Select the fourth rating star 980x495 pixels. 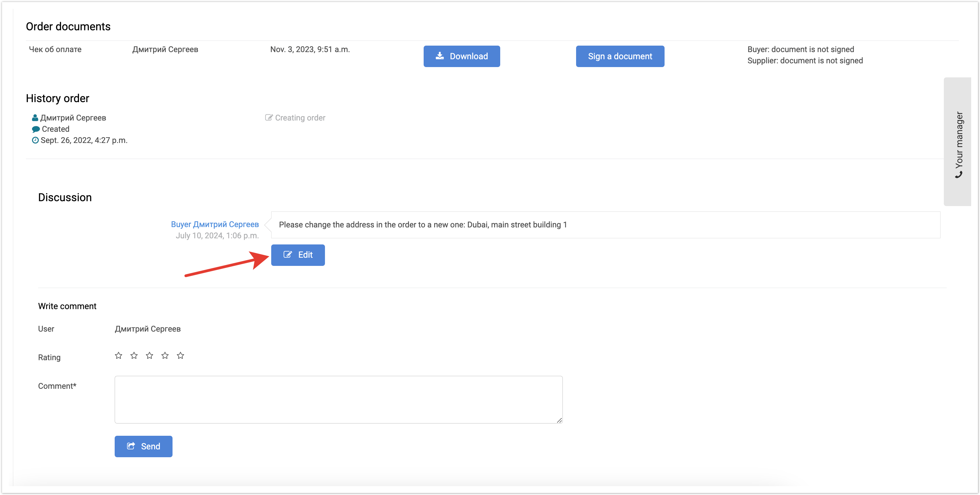(x=165, y=355)
